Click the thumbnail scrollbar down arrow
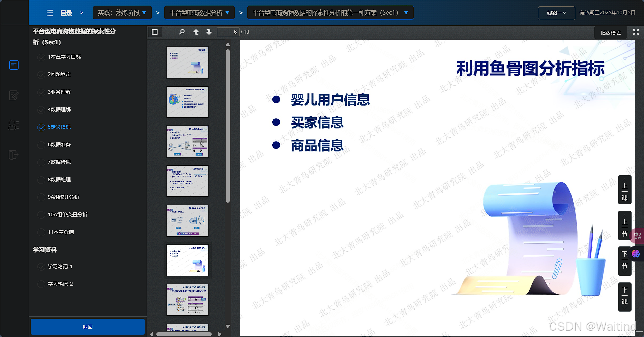The image size is (644, 337). (228, 326)
